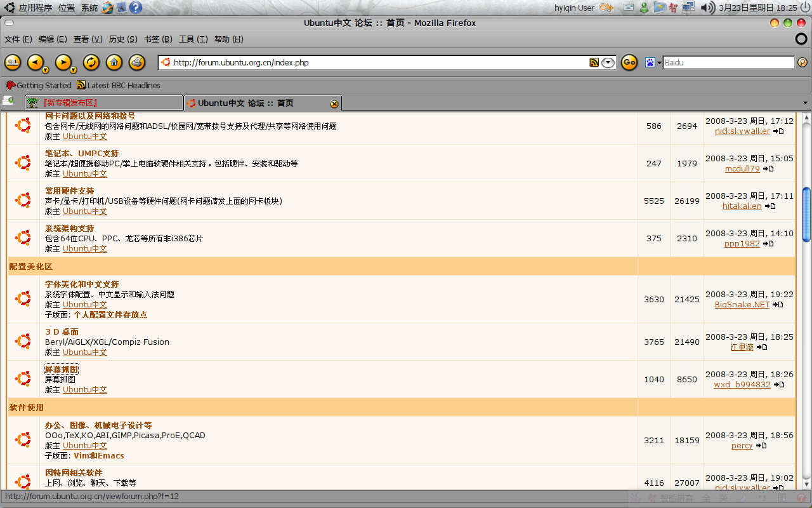Viewport: 812px width, 508px height.
Task: Open the 查看 (V) menu
Action: click(88, 39)
